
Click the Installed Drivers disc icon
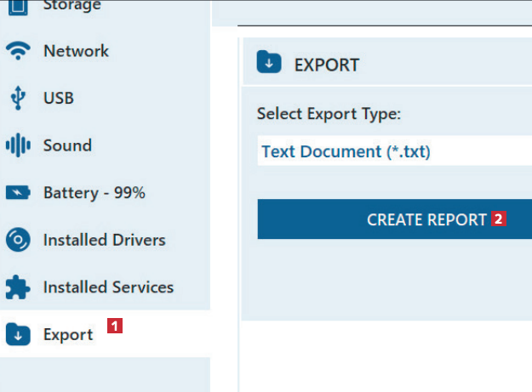point(18,240)
